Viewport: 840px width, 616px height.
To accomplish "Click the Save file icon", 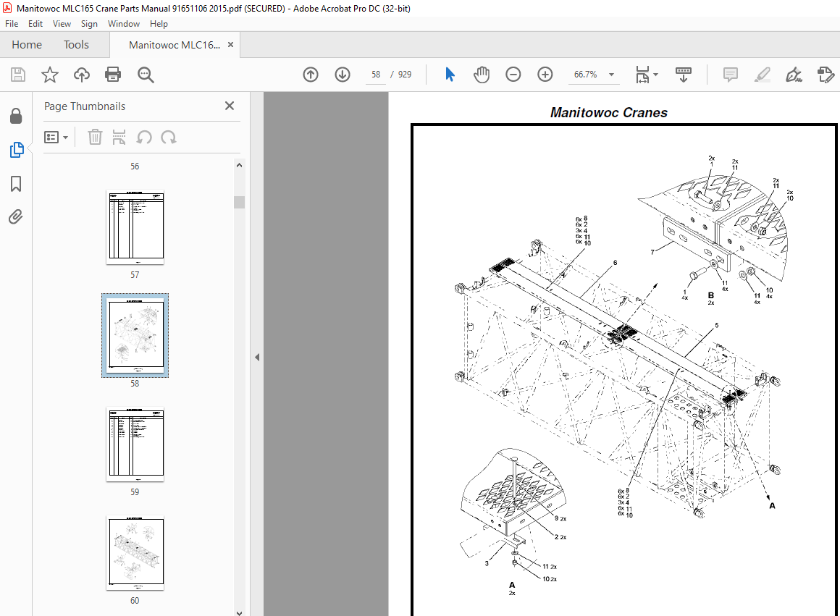I will 18,75.
